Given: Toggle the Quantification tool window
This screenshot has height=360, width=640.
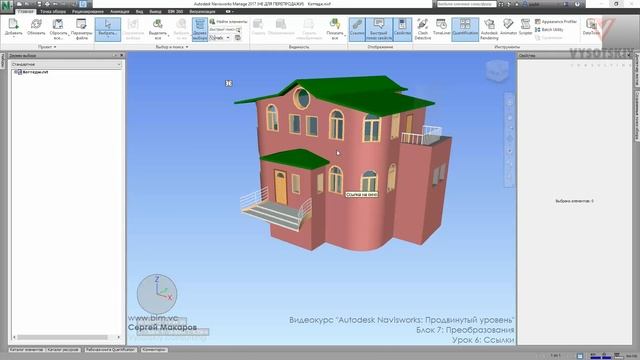Looking at the screenshot, I should (465, 29).
